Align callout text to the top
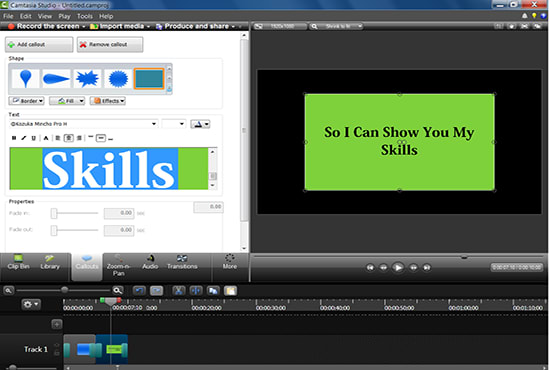Screen dimensions: 550x370 click(90, 137)
